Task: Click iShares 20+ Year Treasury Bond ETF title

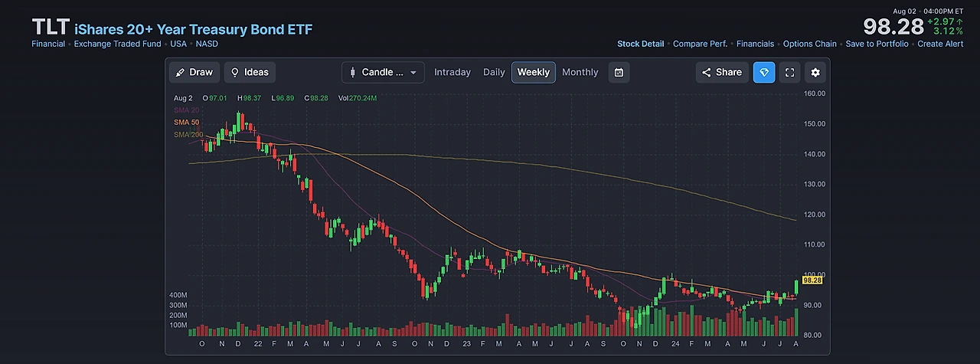Action: pos(194,30)
